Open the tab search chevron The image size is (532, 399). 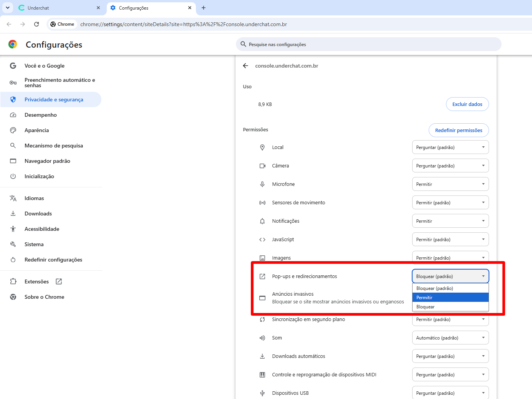8,8
